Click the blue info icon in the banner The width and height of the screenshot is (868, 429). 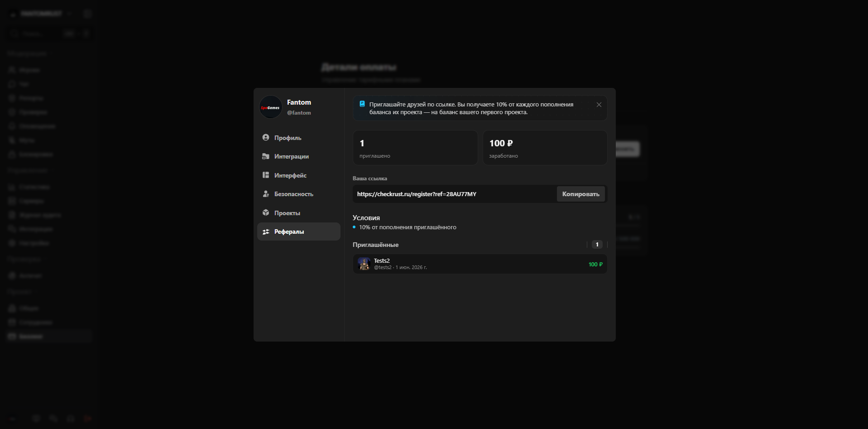coord(362,104)
